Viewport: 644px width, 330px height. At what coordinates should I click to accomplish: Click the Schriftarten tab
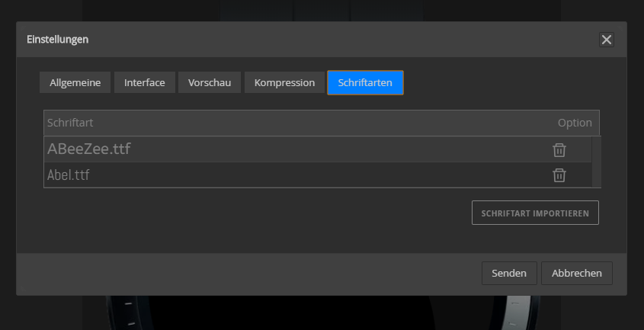[x=365, y=82]
